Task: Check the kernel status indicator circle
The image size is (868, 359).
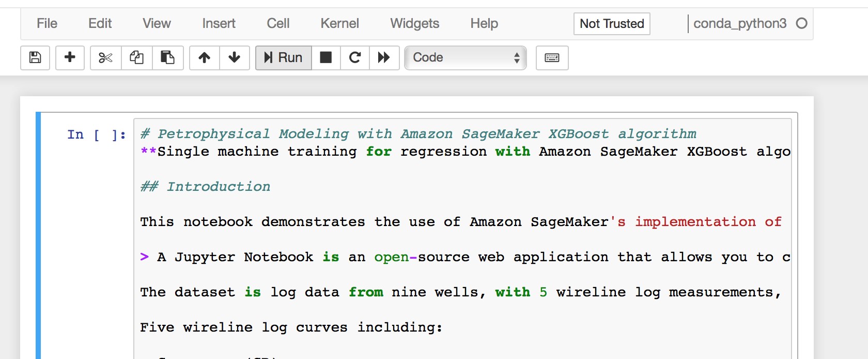Action: click(x=801, y=23)
